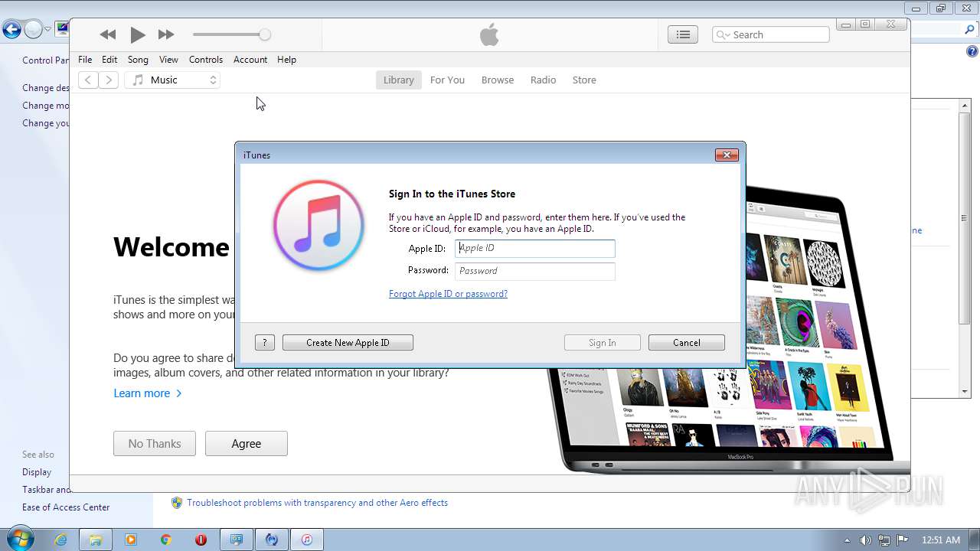Open the Account menu
Viewport: 980px width, 551px height.
coord(250,60)
